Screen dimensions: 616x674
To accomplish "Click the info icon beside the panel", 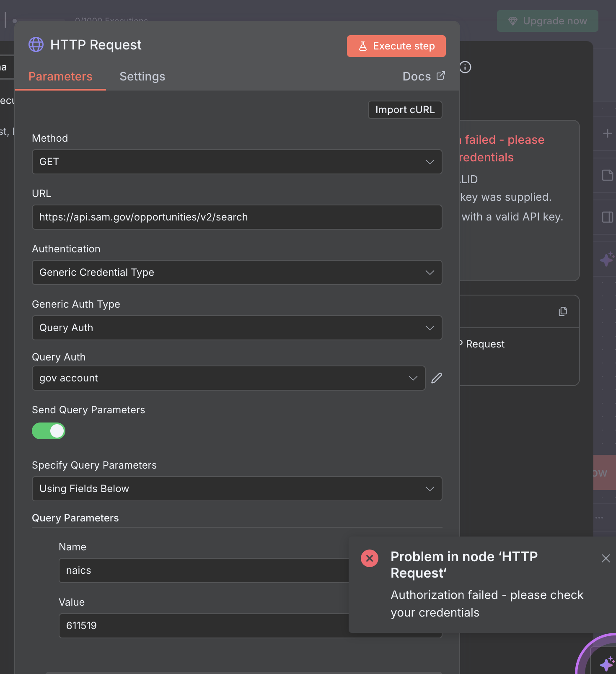I will (465, 67).
